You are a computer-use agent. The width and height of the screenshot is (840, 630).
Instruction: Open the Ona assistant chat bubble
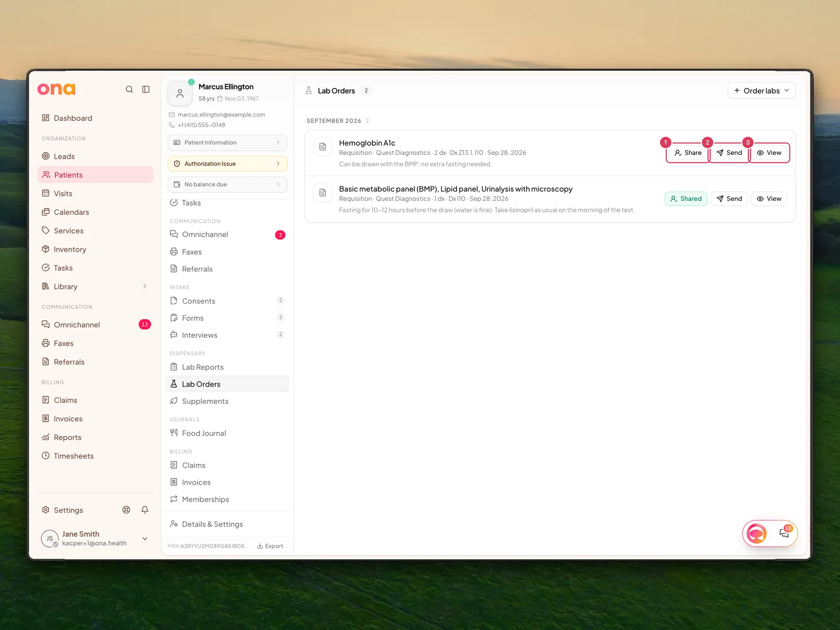757,533
